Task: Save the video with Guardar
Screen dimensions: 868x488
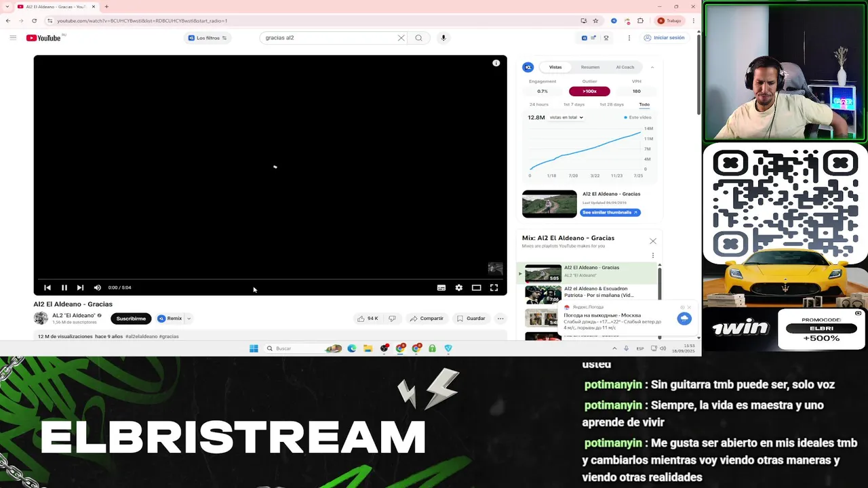Action: pos(471,319)
